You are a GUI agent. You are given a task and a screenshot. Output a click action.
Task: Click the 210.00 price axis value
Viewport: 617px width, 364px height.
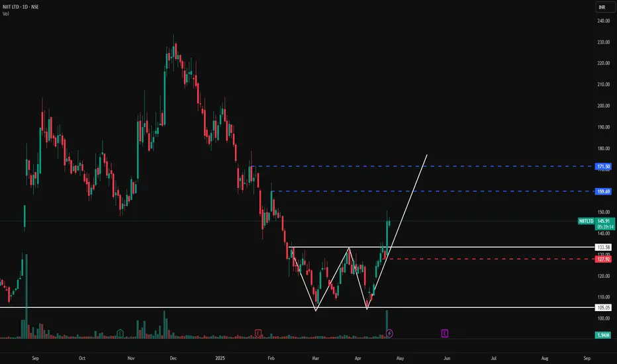click(x=604, y=84)
